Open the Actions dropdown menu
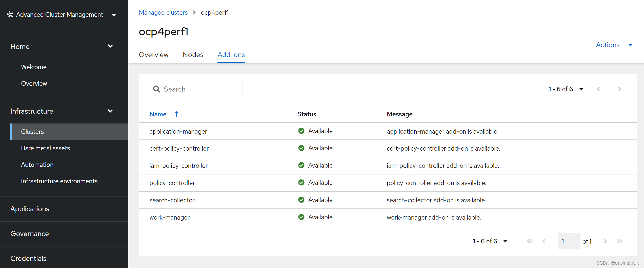The width and height of the screenshot is (644, 268). [x=614, y=45]
